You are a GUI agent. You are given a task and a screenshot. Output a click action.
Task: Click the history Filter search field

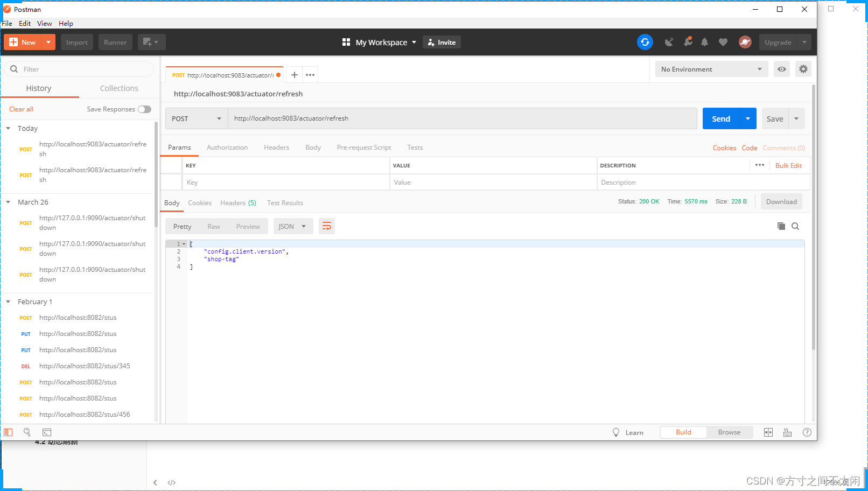coord(79,69)
